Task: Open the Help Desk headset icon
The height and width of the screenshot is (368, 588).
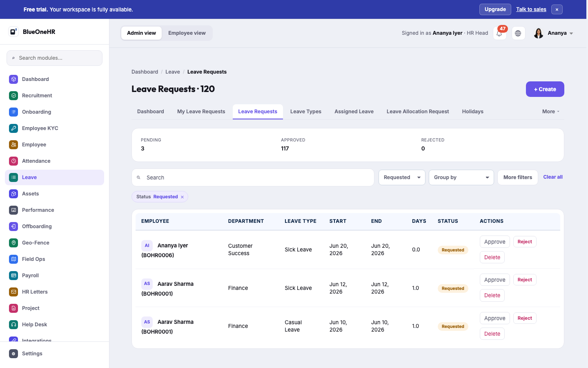Action: click(13, 324)
